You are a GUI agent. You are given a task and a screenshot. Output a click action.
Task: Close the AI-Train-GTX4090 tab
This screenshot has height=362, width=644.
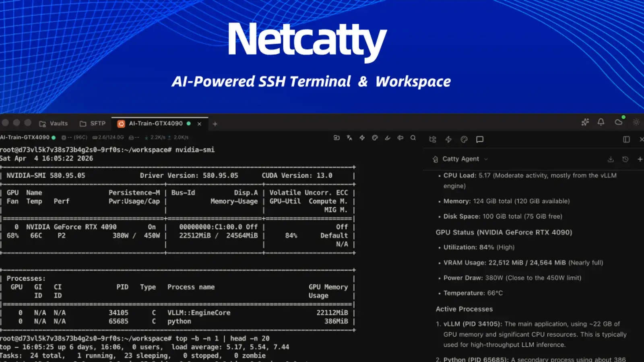pos(199,124)
